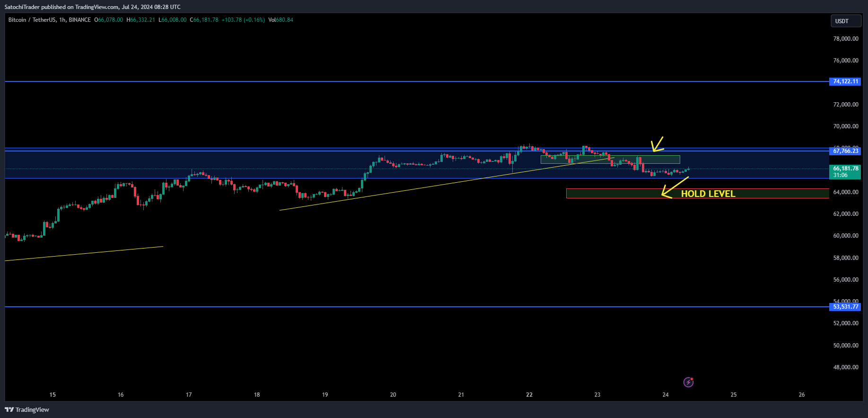868x418 pixels.
Task: Click date 18 on the time axis
Action: click(257, 395)
